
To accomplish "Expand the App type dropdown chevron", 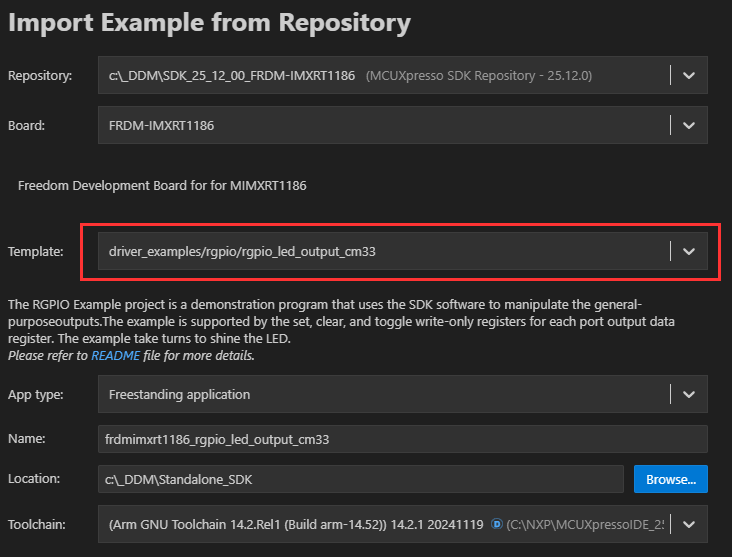I will (x=689, y=394).
